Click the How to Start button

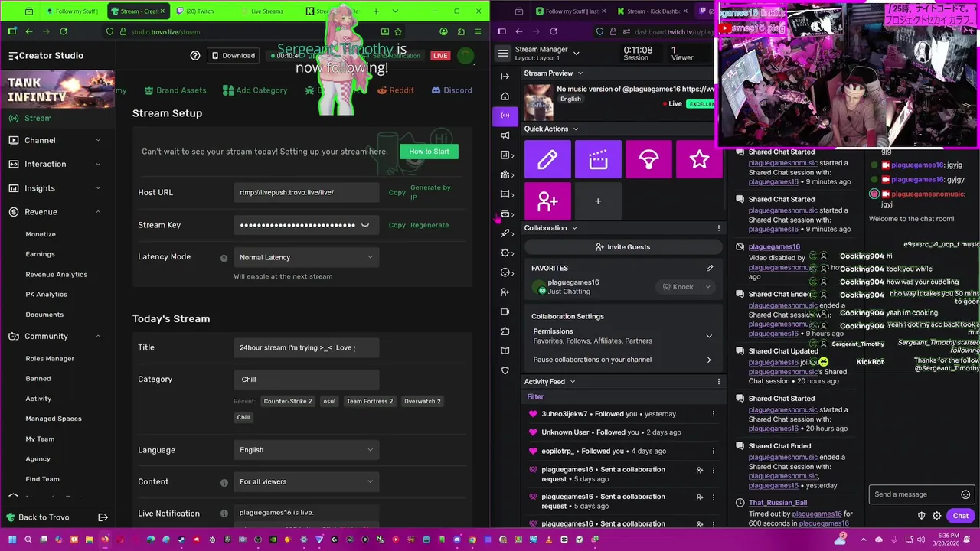pyautogui.click(x=429, y=152)
